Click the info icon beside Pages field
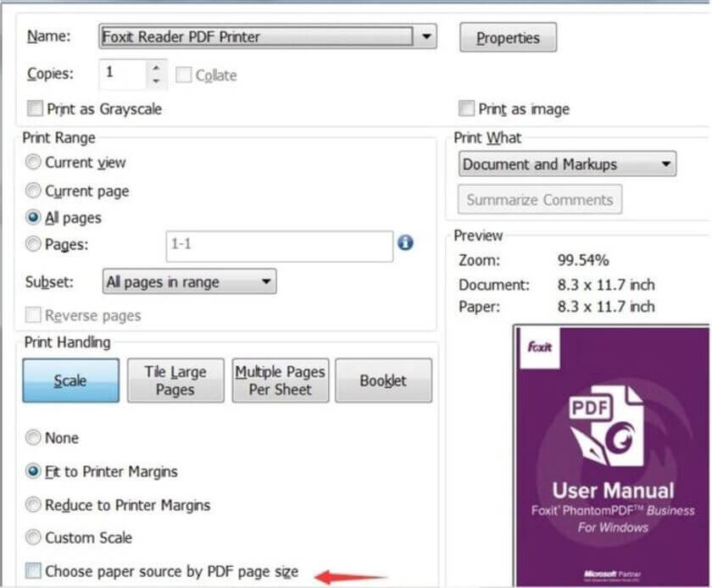Screen dimensions: 712x588 pos(405,244)
